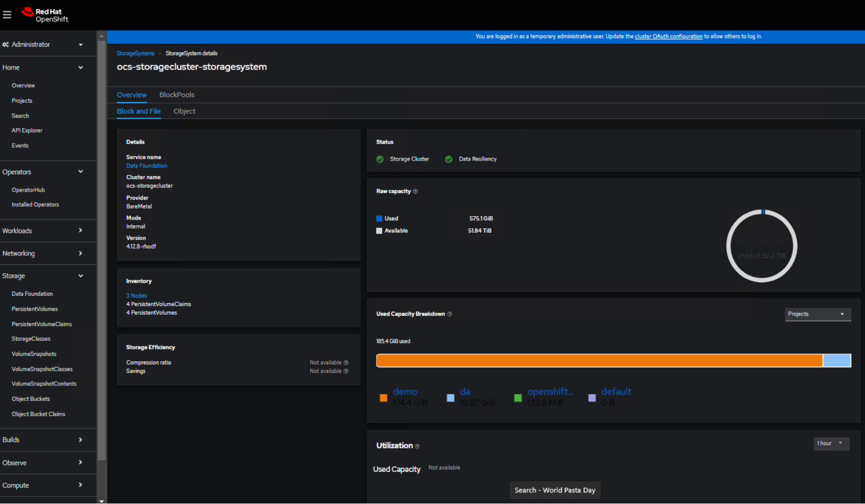This screenshot has width=865, height=504.
Task: Click the Utilization help icon
Action: pos(417,446)
